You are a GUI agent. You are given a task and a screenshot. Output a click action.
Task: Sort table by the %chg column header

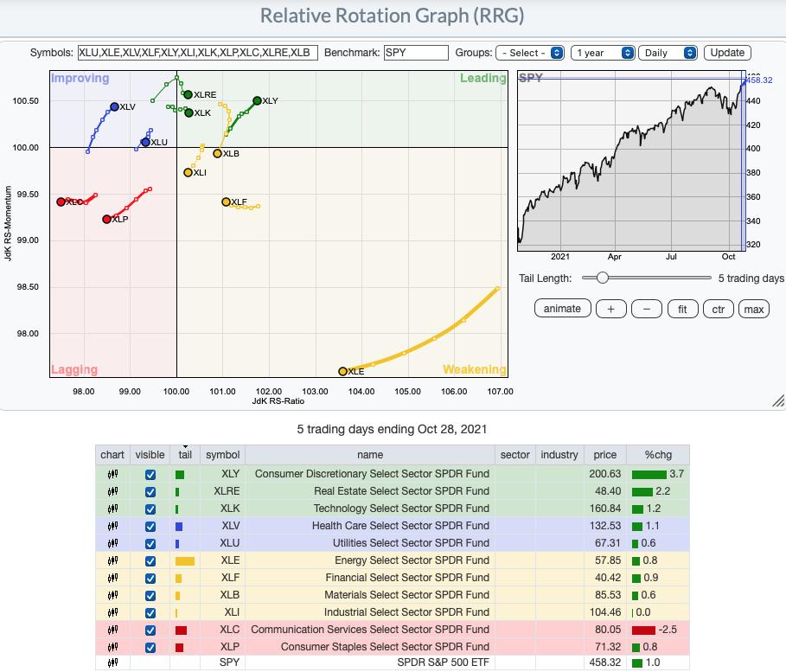pos(658,455)
